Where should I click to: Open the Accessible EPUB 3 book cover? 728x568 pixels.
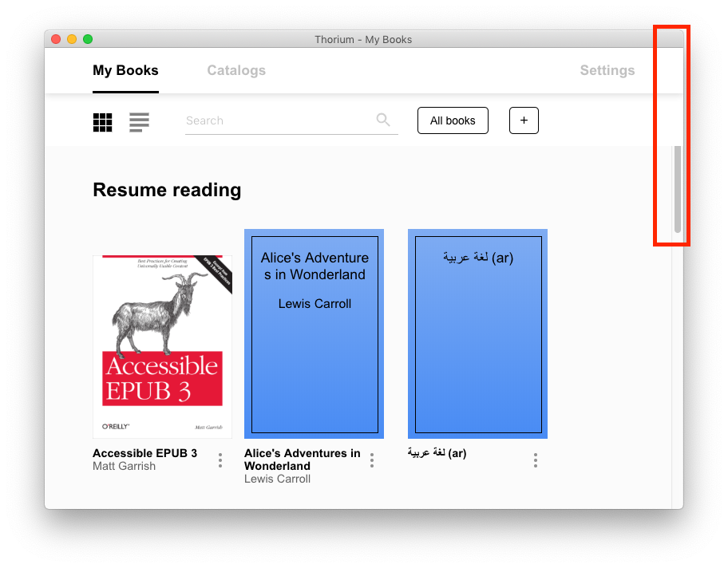tap(162, 345)
